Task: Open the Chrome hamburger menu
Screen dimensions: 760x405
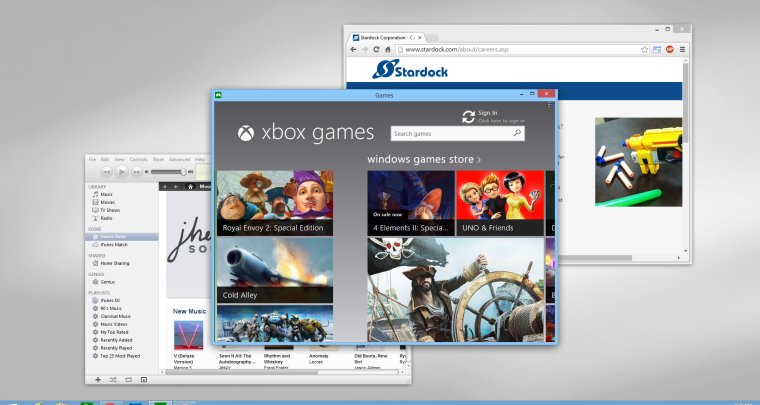Action: (x=682, y=49)
